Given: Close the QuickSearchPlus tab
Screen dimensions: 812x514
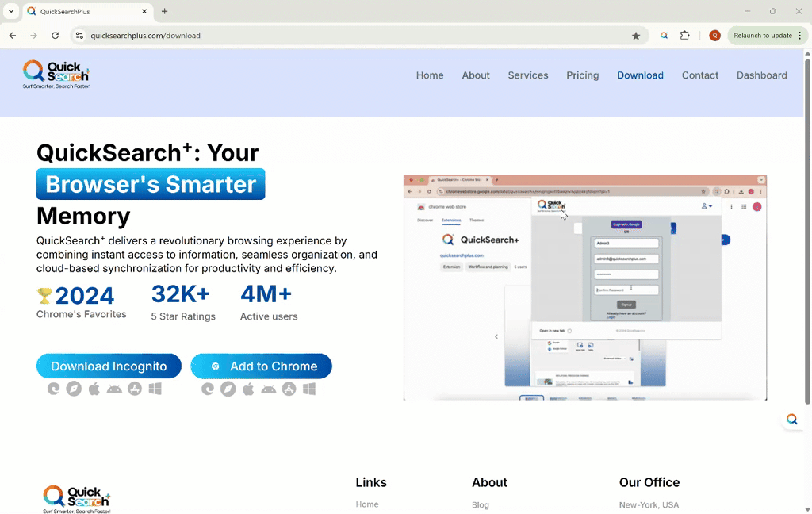Looking at the screenshot, I should tap(144, 11).
